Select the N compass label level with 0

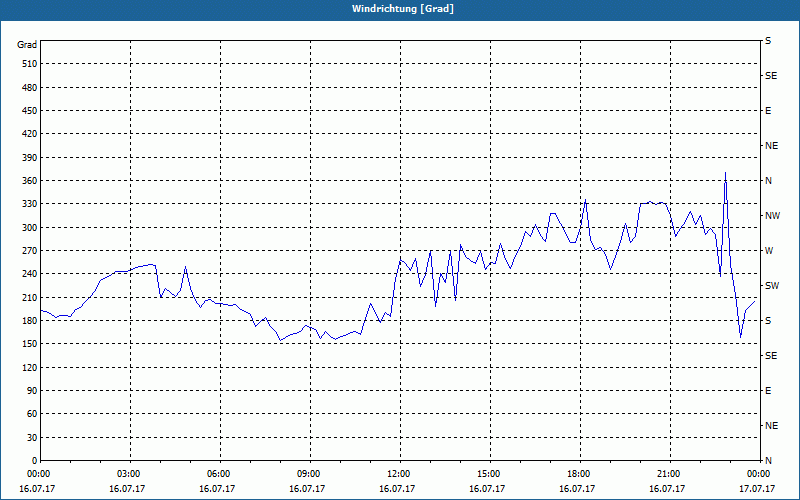pyautogui.click(x=768, y=460)
